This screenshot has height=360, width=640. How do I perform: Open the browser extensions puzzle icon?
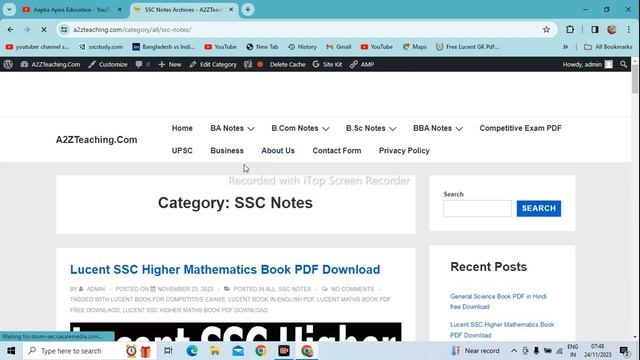[570, 29]
